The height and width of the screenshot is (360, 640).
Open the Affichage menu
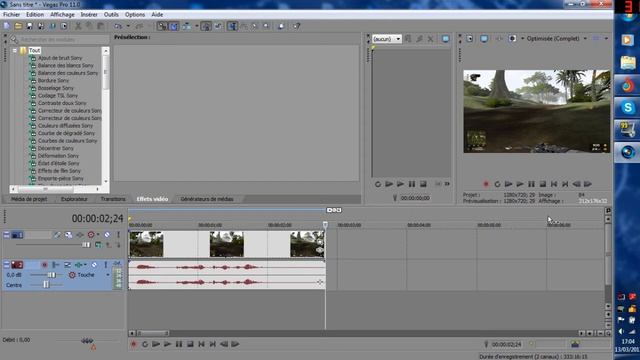coord(62,14)
